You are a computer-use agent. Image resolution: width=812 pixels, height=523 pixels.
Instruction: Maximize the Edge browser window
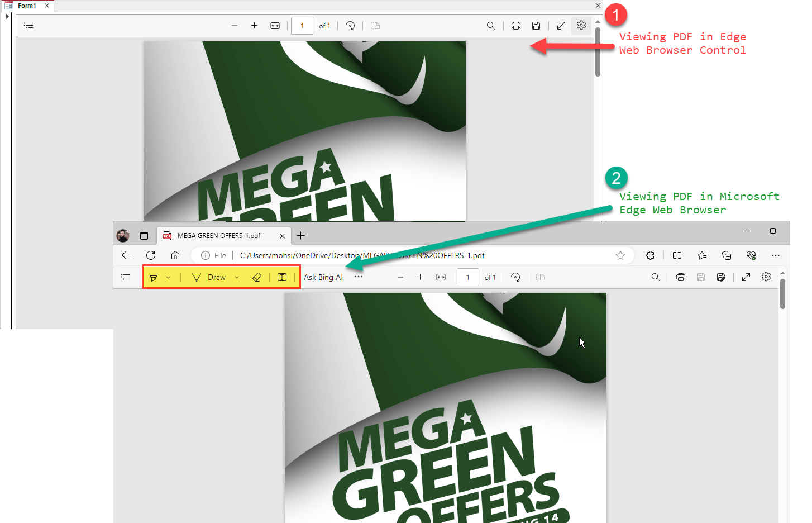773,231
